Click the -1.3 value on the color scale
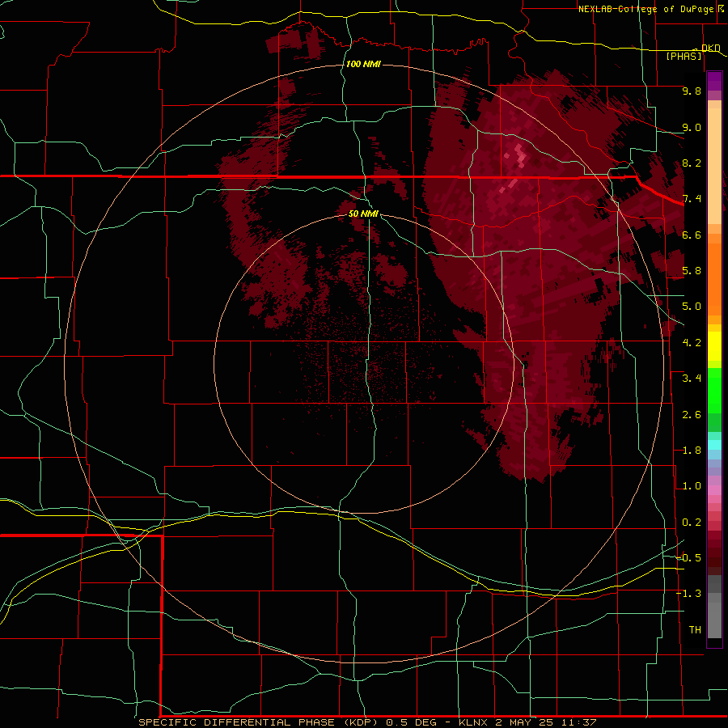This screenshot has height=728, width=728. coord(688,594)
